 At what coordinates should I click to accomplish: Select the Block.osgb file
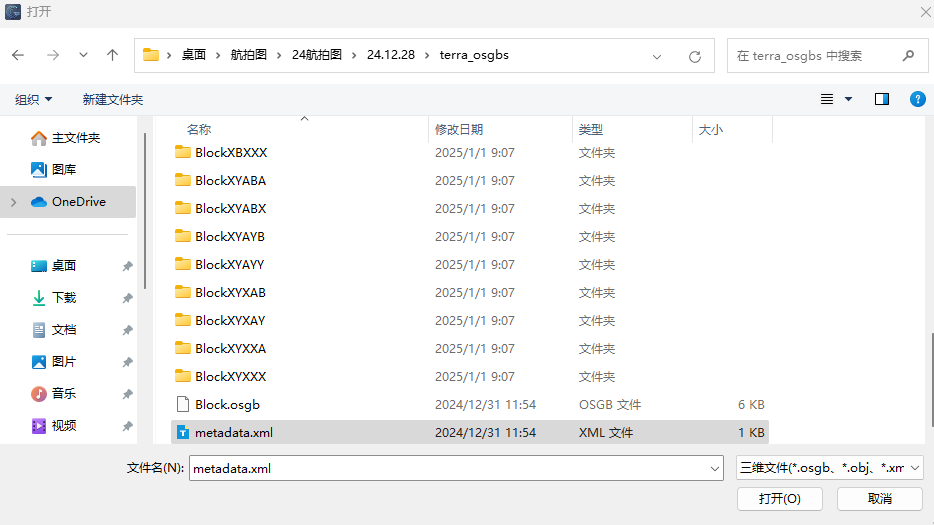227,405
